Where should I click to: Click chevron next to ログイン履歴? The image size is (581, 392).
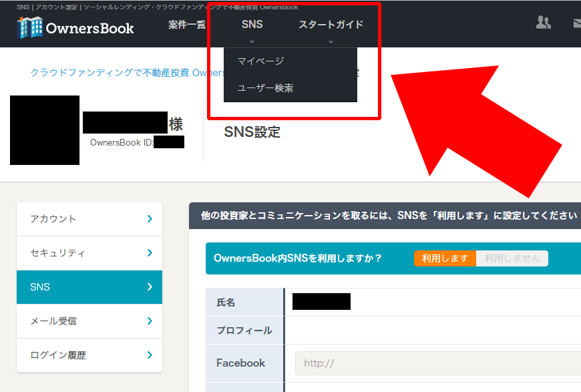click(150, 355)
